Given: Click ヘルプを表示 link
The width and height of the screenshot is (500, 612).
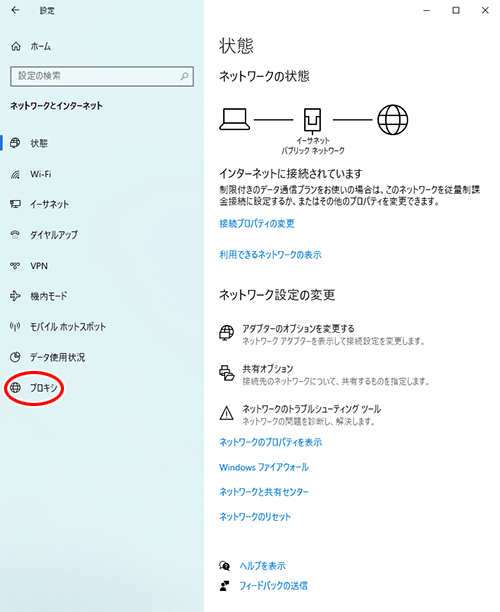Looking at the screenshot, I should [x=262, y=566].
